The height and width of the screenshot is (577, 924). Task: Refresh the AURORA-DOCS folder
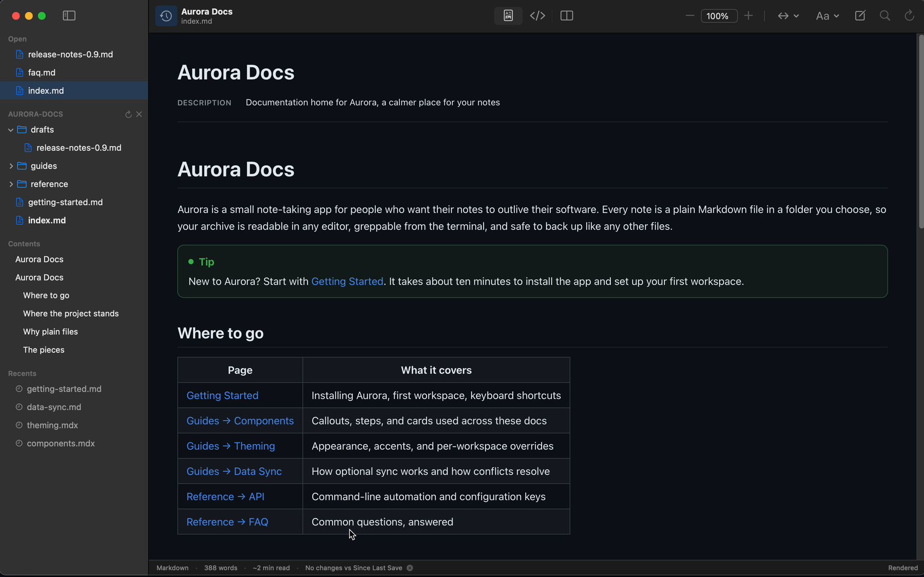[x=128, y=114]
